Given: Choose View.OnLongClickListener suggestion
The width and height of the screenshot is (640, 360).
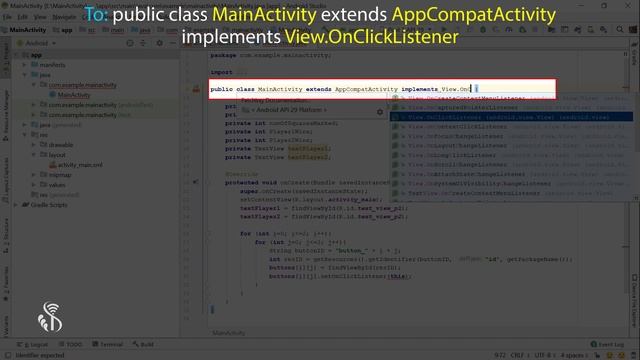Looking at the screenshot, I should pos(511,155).
